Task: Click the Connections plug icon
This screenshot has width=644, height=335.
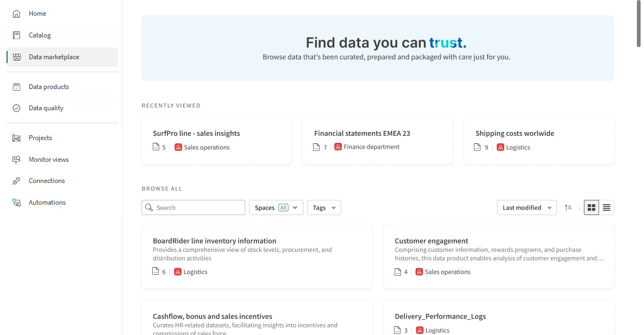Action: coord(16,180)
